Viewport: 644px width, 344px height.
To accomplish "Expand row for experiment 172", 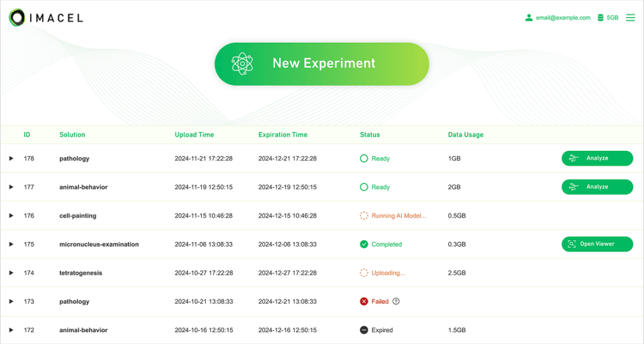I will 11,330.
